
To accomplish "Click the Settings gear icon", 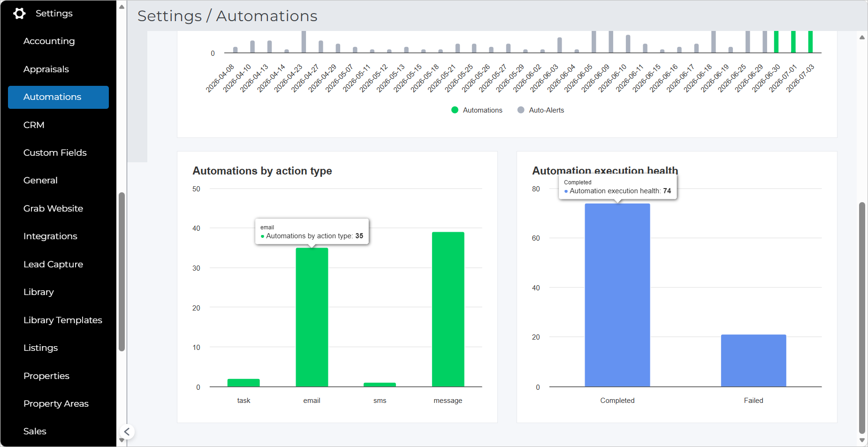I will (x=19, y=14).
